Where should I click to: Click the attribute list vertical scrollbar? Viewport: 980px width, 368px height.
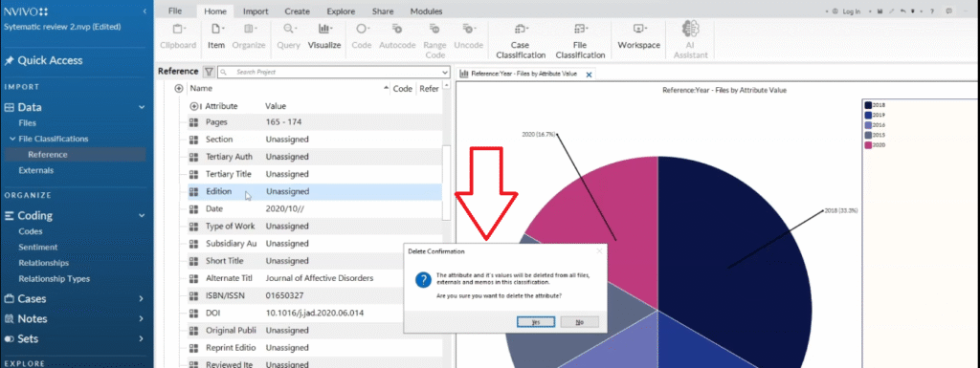point(446,183)
